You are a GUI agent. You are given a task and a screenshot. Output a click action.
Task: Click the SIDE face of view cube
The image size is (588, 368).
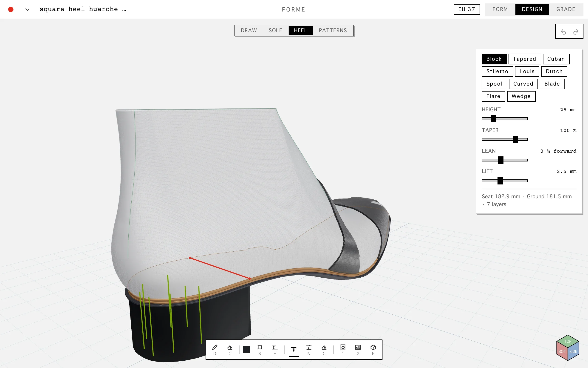(573, 351)
